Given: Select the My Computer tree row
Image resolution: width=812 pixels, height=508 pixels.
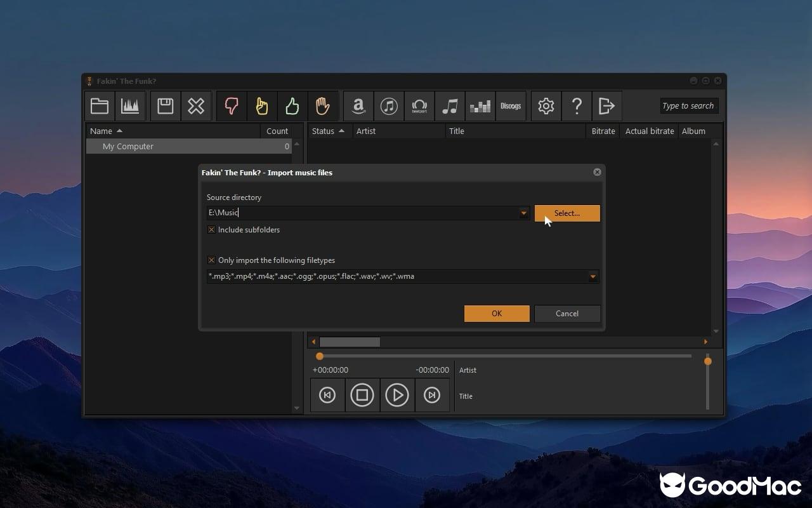Looking at the screenshot, I should 189,146.
